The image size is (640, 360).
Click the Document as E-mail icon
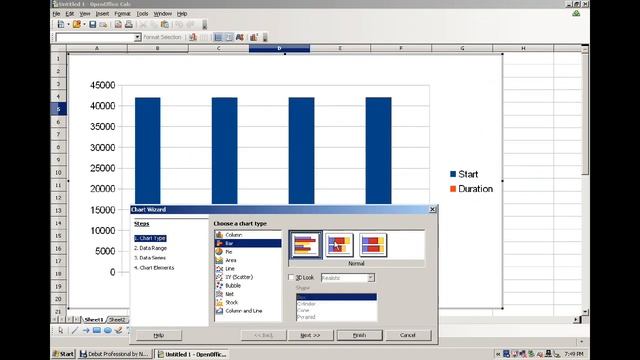click(103, 25)
